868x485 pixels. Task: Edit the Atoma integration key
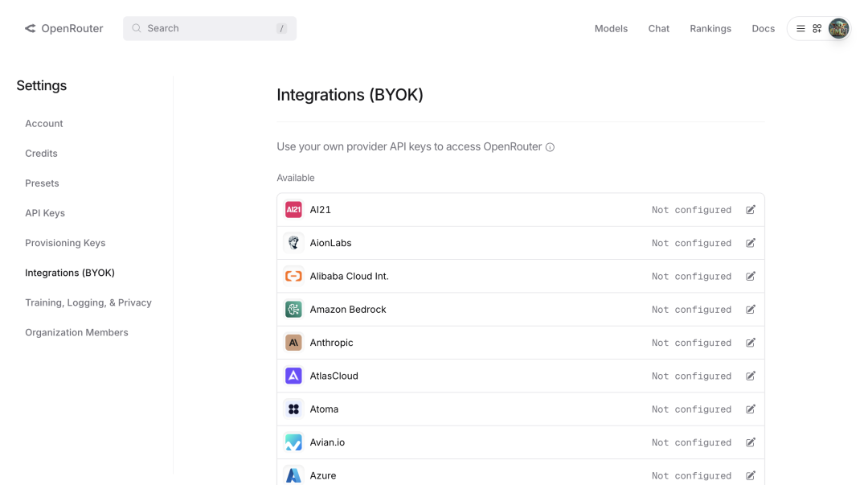point(750,409)
